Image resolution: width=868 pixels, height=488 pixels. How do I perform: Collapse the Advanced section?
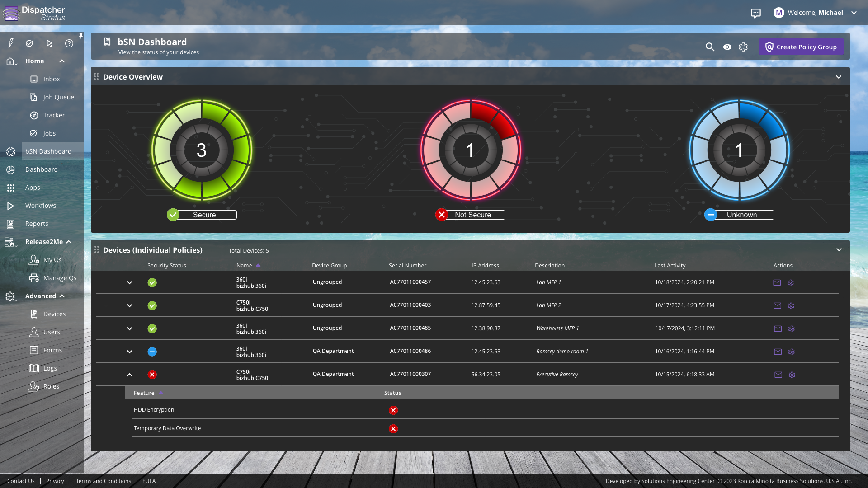click(x=62, y=296)
